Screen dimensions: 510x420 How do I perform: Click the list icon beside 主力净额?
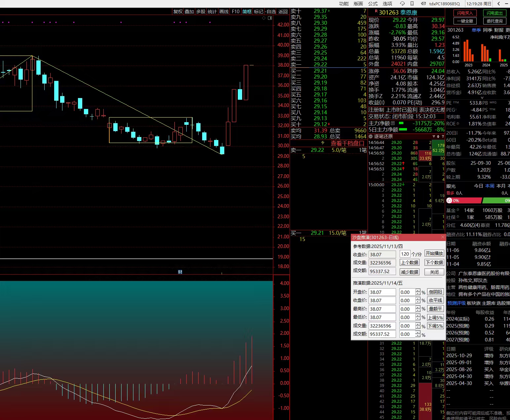point(393,123)
